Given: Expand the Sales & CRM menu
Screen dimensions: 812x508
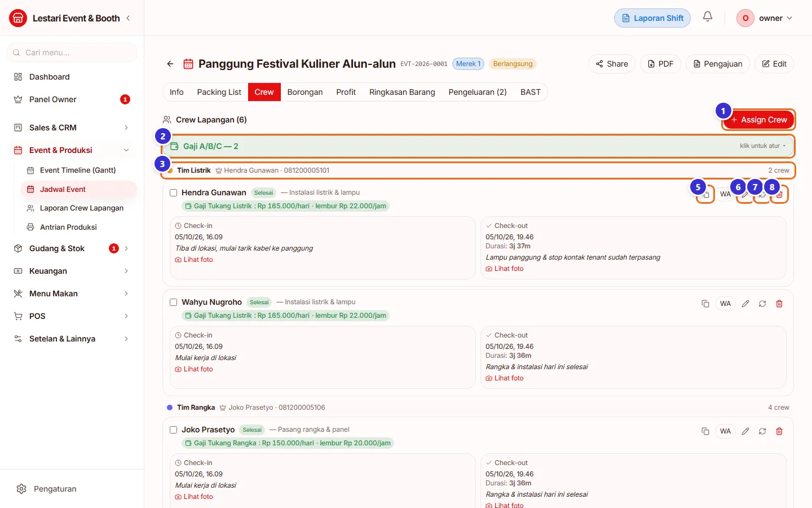Looking at the screenshot, I should [x=72, y=128].
